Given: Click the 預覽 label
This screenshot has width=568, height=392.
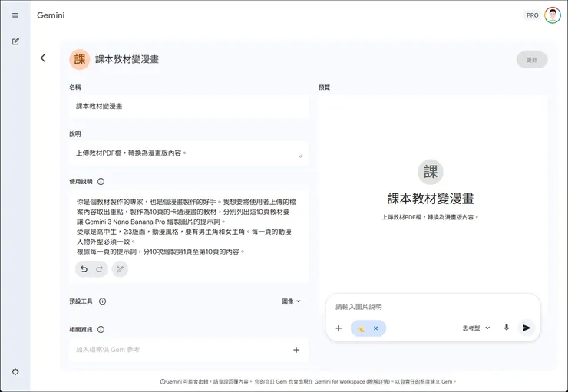Looking at the screenshot, I should tap(324, 87).
